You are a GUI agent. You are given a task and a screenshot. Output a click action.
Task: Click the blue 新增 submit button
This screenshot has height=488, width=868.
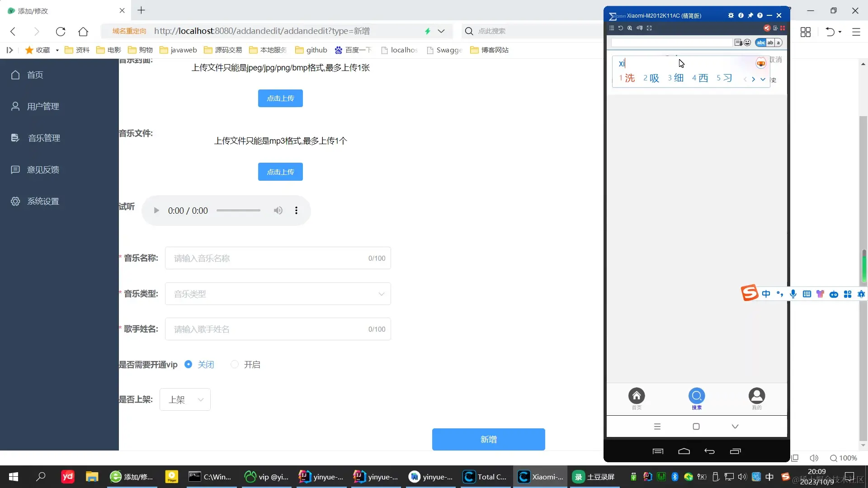pos(488,439)
